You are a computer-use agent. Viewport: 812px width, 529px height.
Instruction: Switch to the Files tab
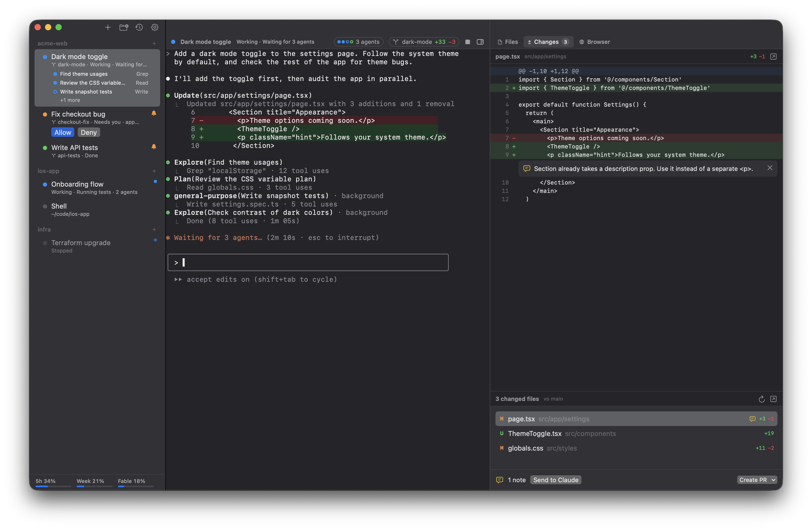[508, 42]
